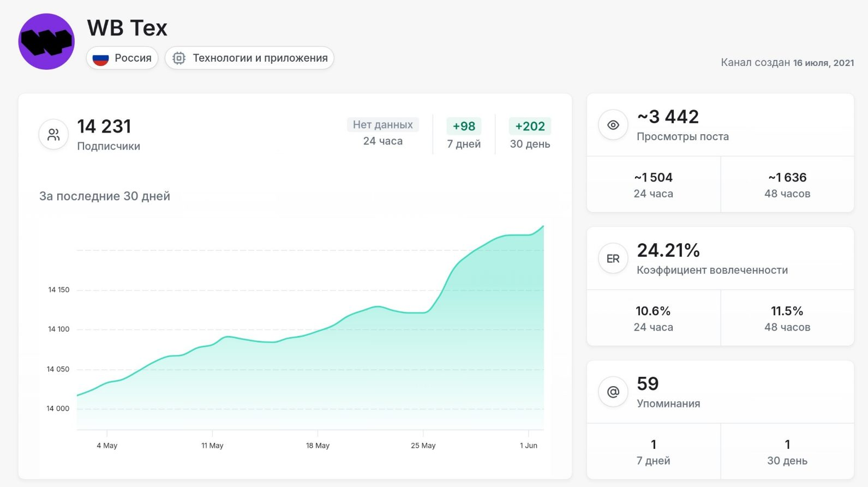
Task: Click the 14 150 y-axis label
Action: pos(59,290)
